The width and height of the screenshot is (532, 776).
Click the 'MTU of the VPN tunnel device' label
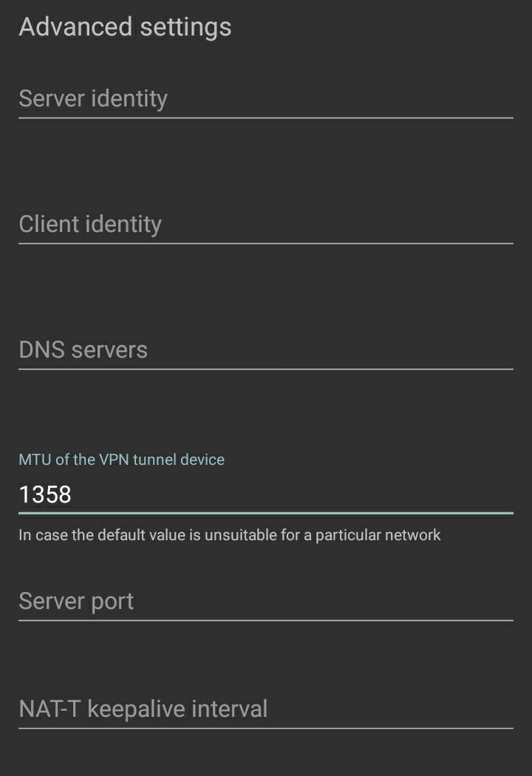click(x=121, y=460)
